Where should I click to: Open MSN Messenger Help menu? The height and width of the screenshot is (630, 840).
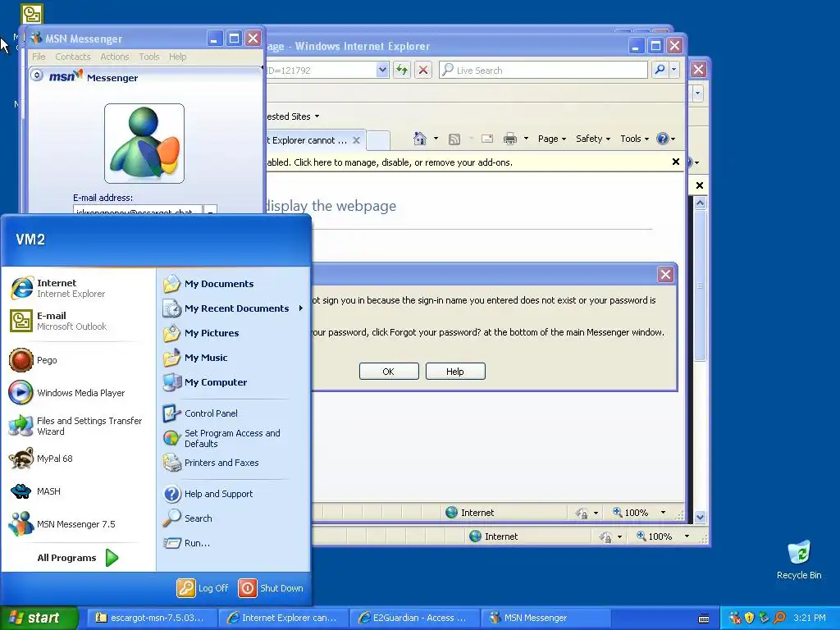(178, 57)
